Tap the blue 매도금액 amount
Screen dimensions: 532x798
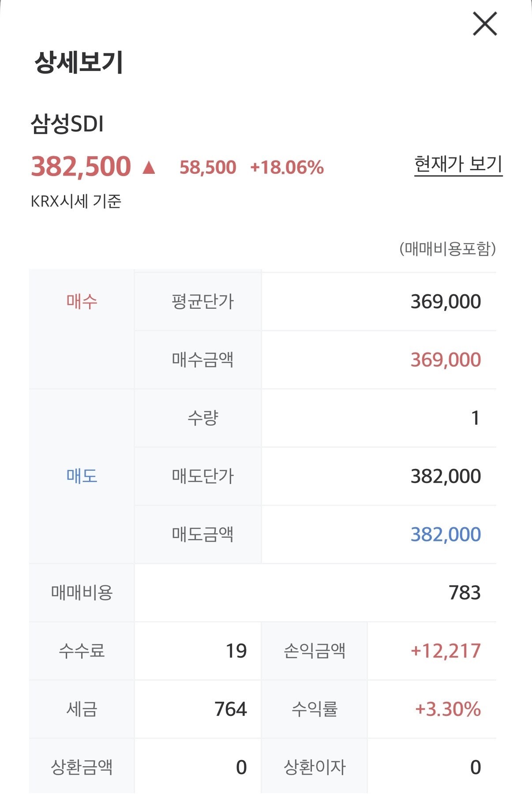[446, 535]
